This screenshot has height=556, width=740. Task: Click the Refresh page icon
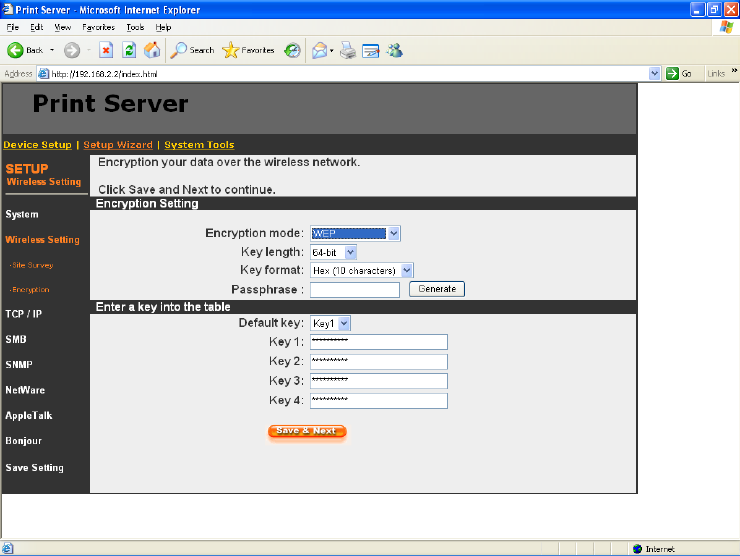pos(129,50)
